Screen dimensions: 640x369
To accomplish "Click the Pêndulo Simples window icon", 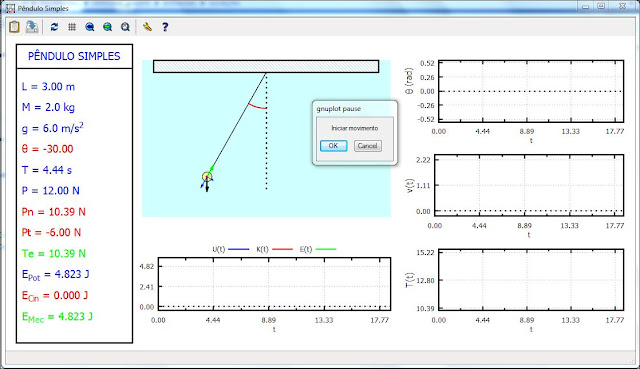I will pos(10,8).
